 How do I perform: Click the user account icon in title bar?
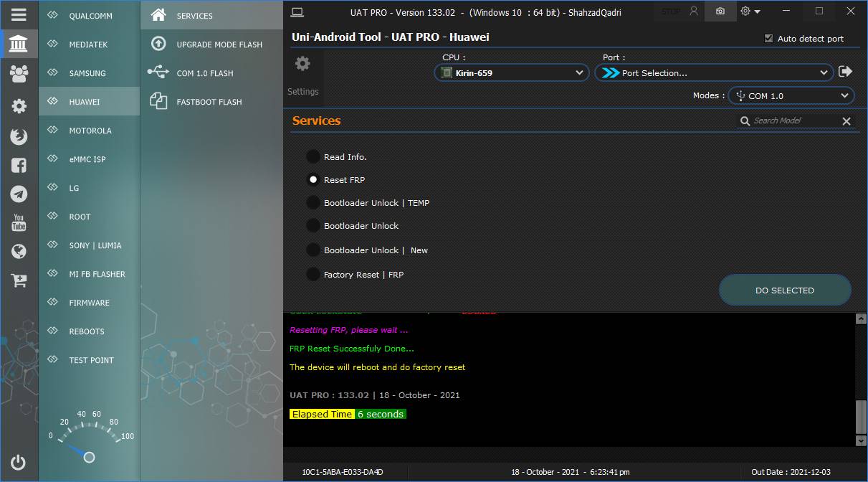click(x=694, y=11)
